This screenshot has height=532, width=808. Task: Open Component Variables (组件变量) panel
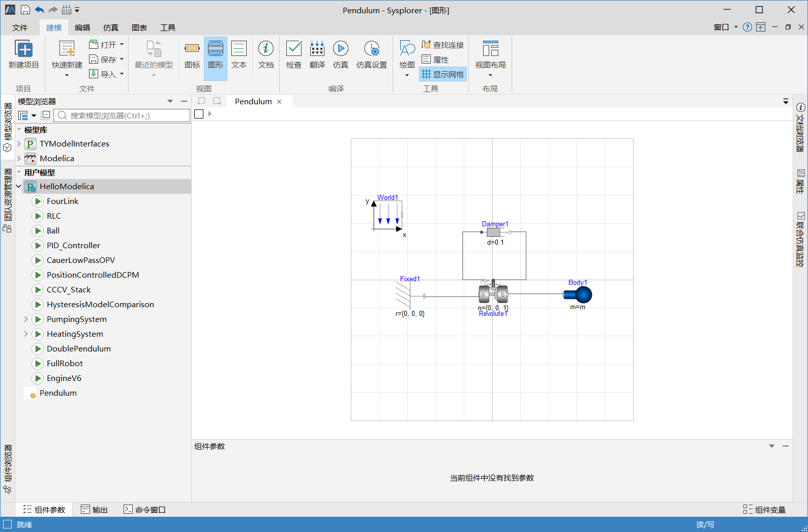[x=764, y=510]
